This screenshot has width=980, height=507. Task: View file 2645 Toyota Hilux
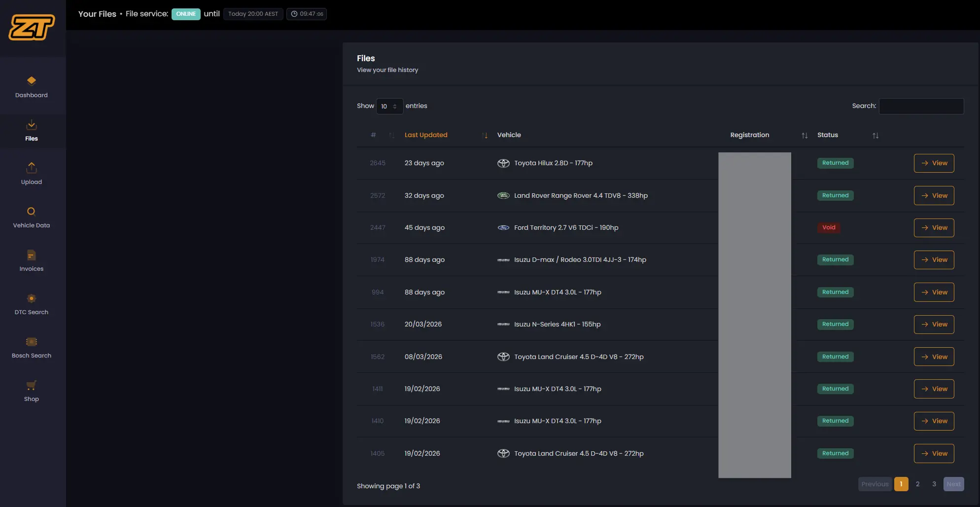tap(934, 163)
